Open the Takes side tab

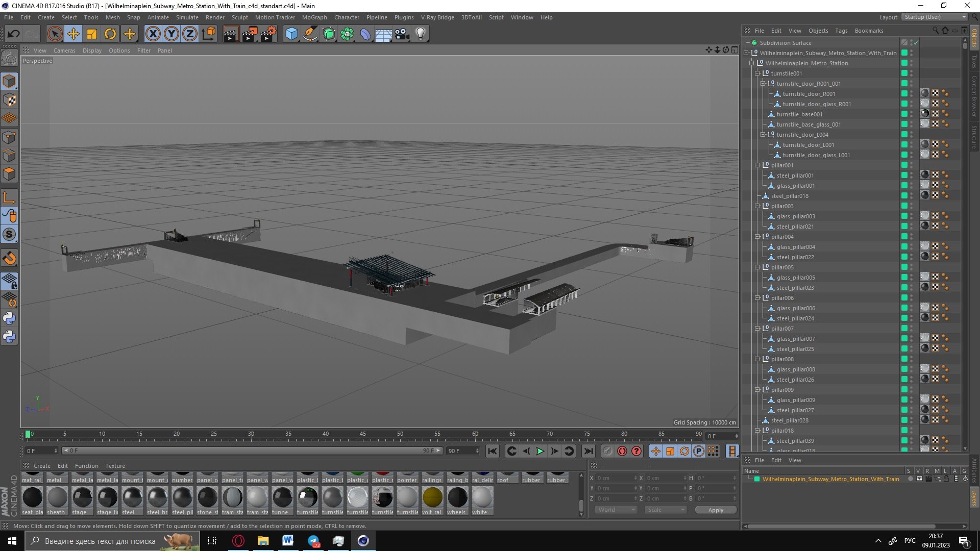(x=974, y=62)
